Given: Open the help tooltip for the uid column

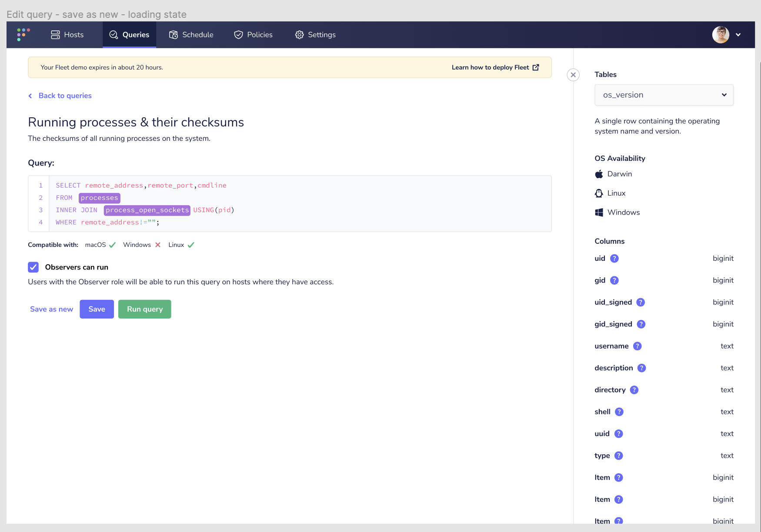Looking at the screenshot, I should click(x=614, y=258).
